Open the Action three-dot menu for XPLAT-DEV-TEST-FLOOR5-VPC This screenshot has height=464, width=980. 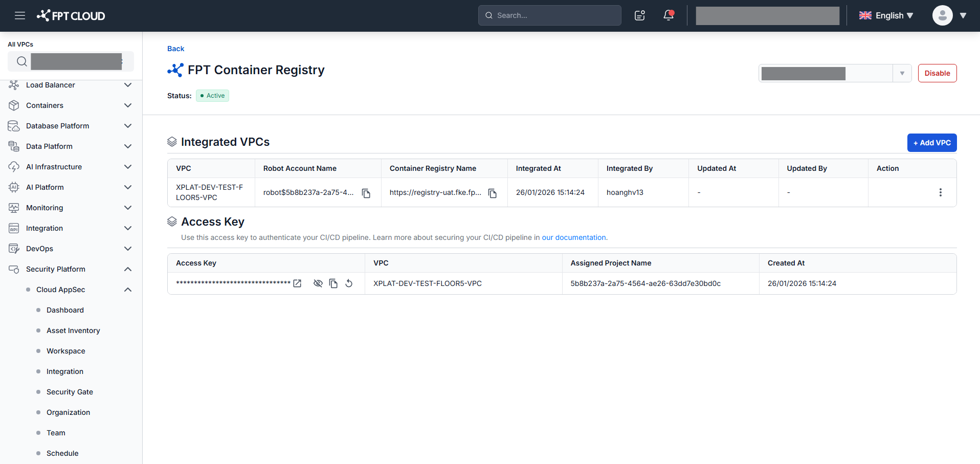(x=940, y=192)
